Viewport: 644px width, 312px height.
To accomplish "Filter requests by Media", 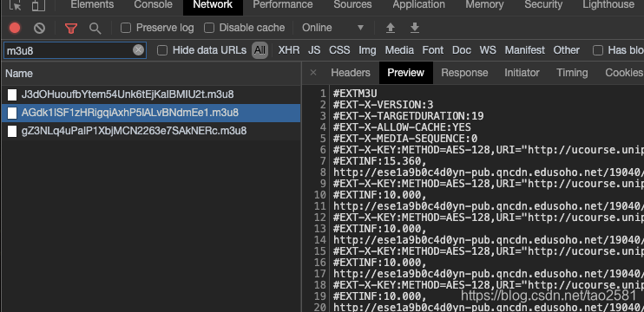I will click(399, 50).
